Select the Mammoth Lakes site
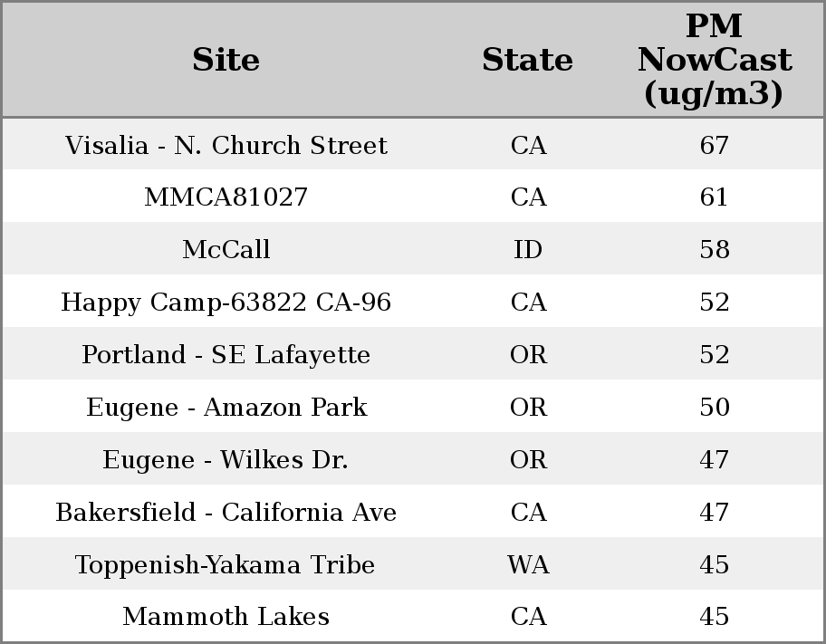This screenshot has height=644, width=826. coord(226,617)
